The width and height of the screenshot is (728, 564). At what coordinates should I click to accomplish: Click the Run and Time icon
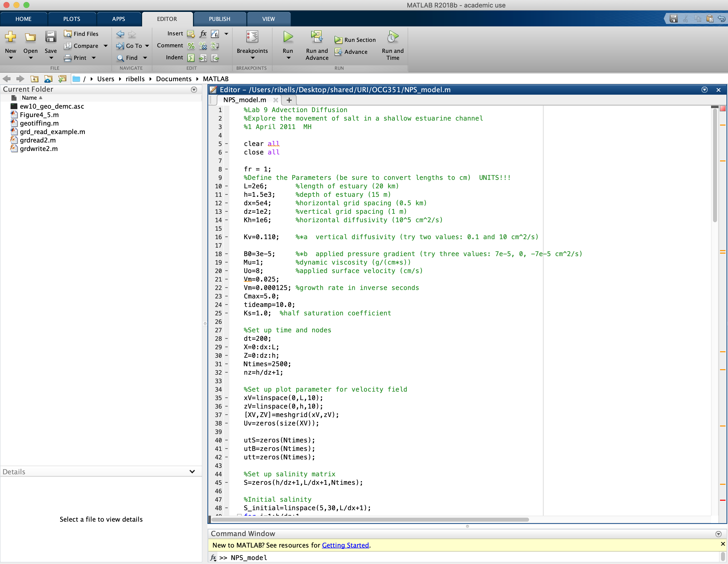coord(392,37)
